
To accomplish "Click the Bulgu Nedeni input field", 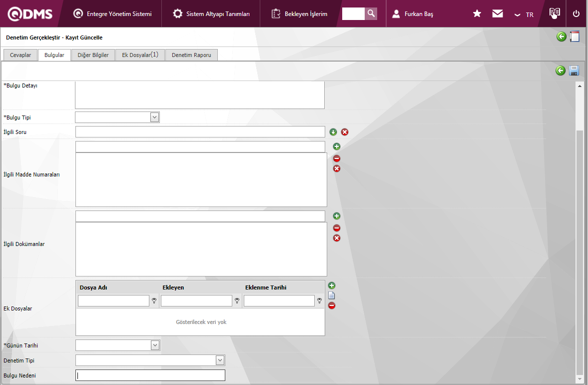I will click(x=150, y=375).
